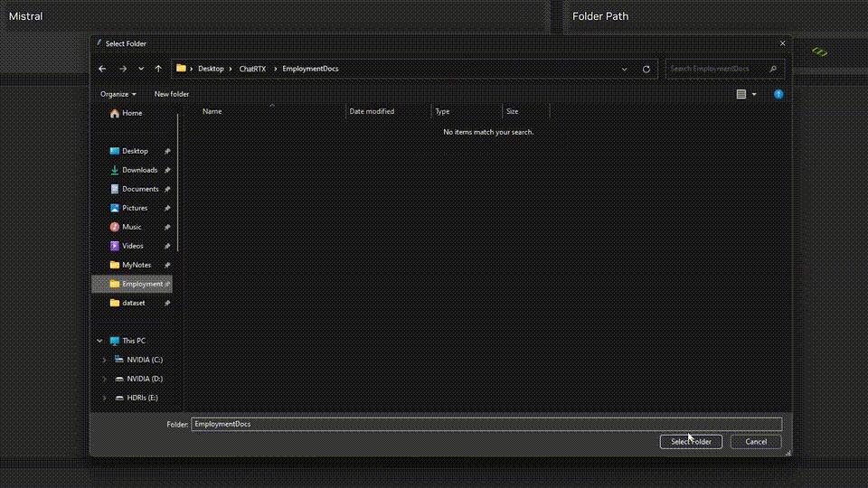Click the folder icon in address bar
868x488 pixels.
point(181,68)
